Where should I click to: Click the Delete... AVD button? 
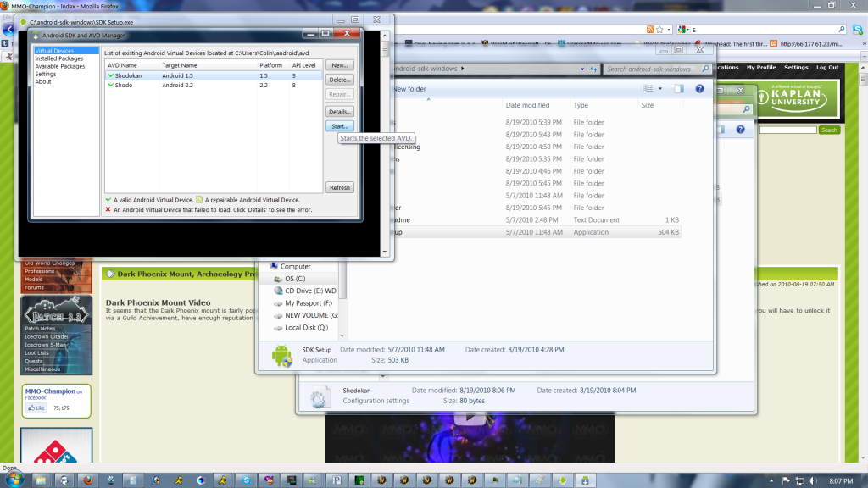339,80
